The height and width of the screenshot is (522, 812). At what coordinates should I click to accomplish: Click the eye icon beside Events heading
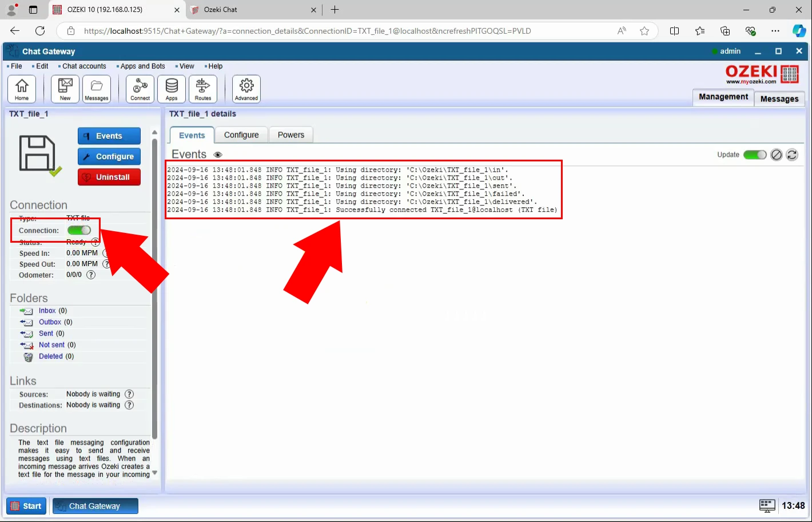point(217,155)
